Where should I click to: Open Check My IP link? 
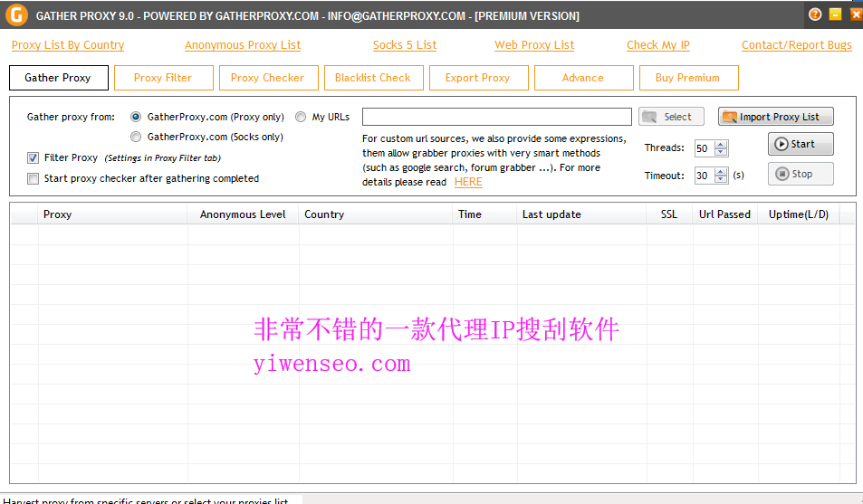click(x=657, y=45)
